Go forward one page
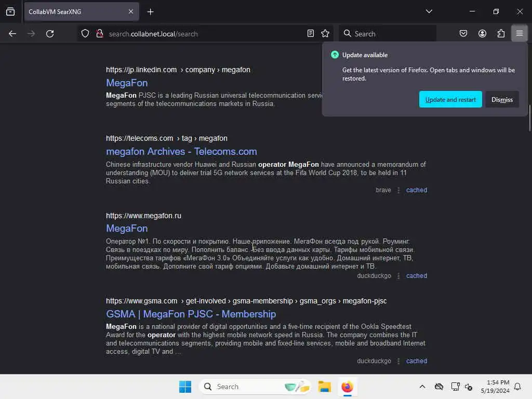Viewport: 532px width, 399px height. coord(31,34)
